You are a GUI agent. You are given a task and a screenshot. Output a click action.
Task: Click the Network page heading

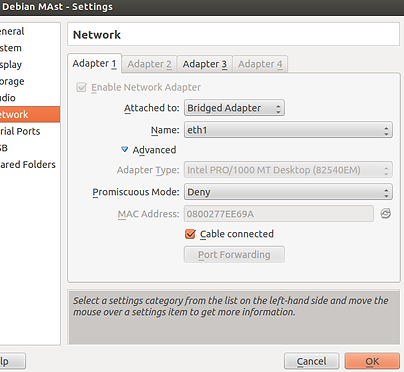tap(97, 35)
